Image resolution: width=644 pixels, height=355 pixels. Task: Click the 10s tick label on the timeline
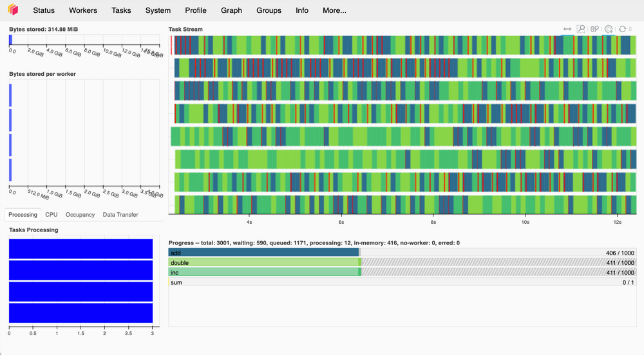(x=526, y=222)
